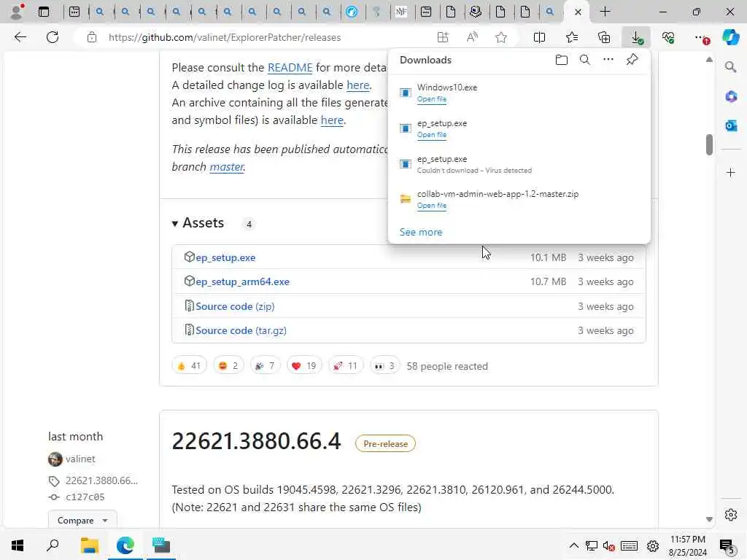Open the taskbar clock showing 11:57 PM
This screenshot has height=560, width=747.
pyautogui.click(x=687, y=545)
